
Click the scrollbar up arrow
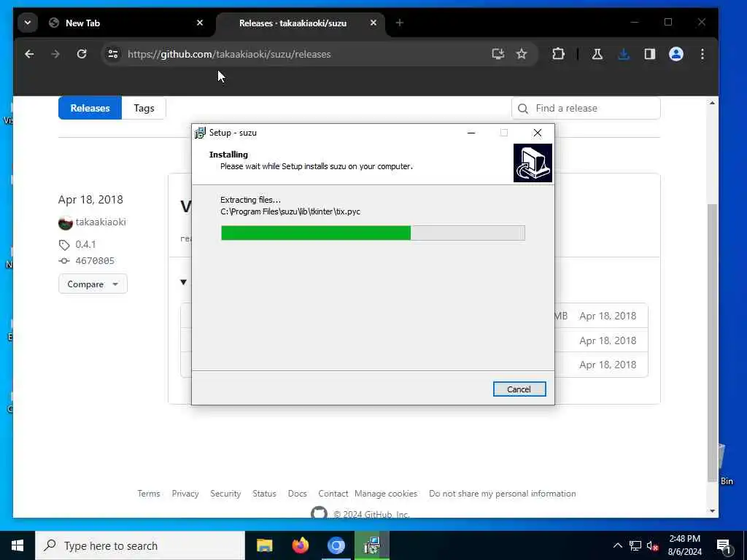click(x=712, y=103)
